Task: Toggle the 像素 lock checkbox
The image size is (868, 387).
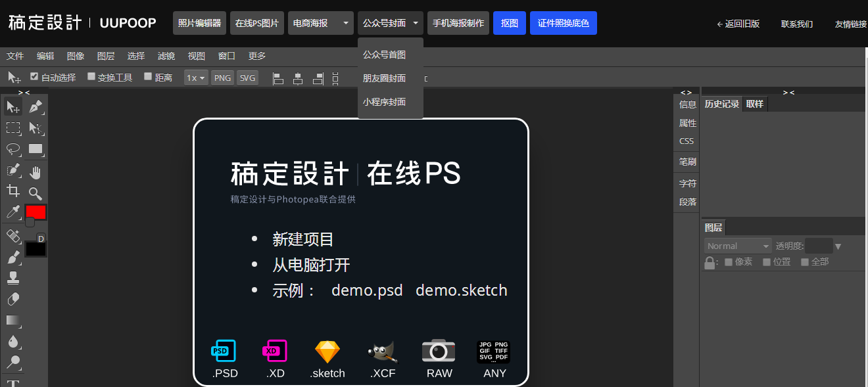Action: coord(729,262)
